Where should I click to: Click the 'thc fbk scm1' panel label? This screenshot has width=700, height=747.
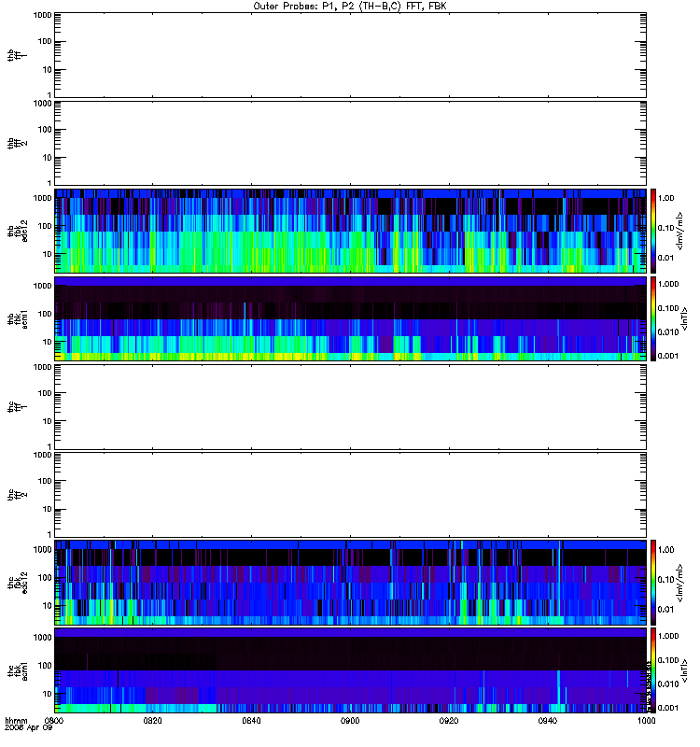[17, 670]
